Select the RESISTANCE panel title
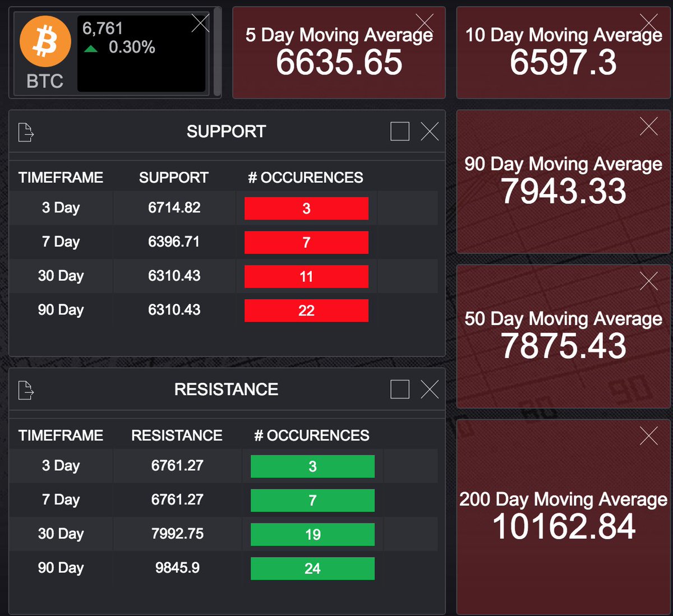 [225, 389]
